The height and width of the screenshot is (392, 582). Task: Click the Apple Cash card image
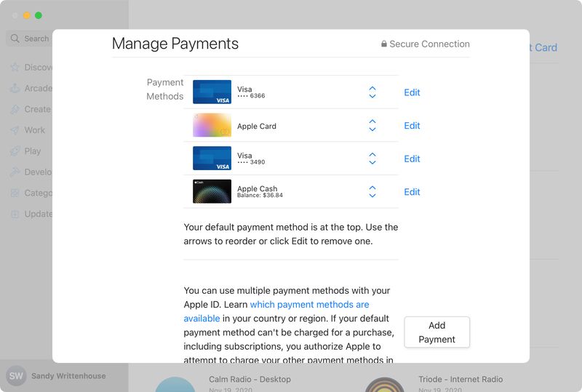pyautogui.click(x=212, y=191)
